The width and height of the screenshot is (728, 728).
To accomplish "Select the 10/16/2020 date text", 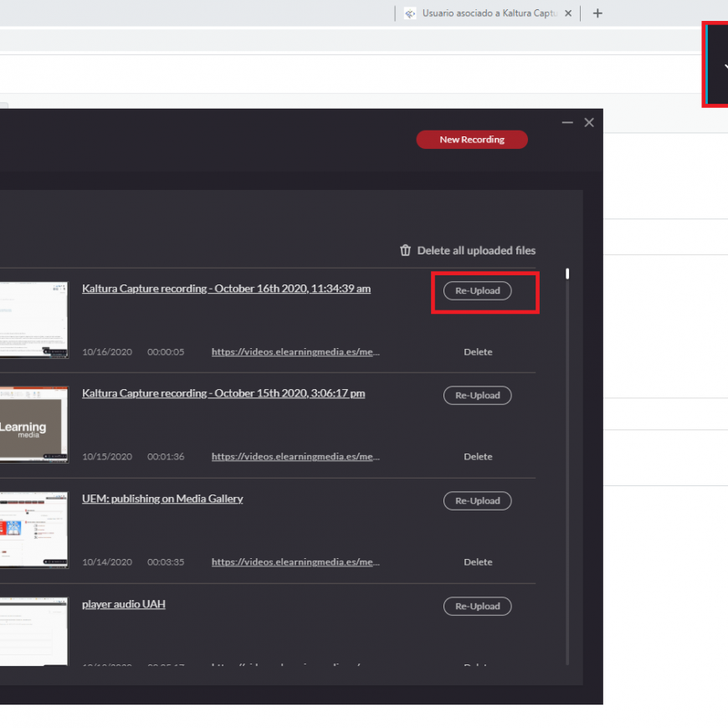I will coord(107,352).
